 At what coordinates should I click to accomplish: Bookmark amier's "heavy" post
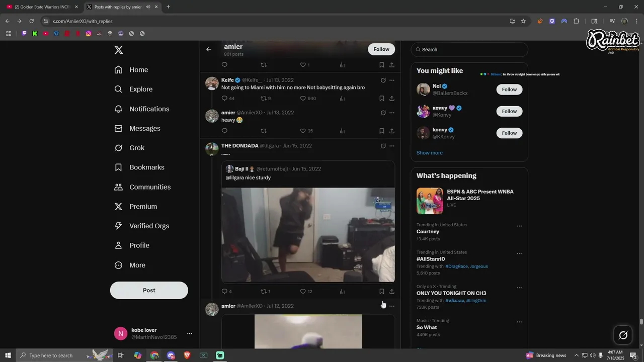[x=382, y=131]
